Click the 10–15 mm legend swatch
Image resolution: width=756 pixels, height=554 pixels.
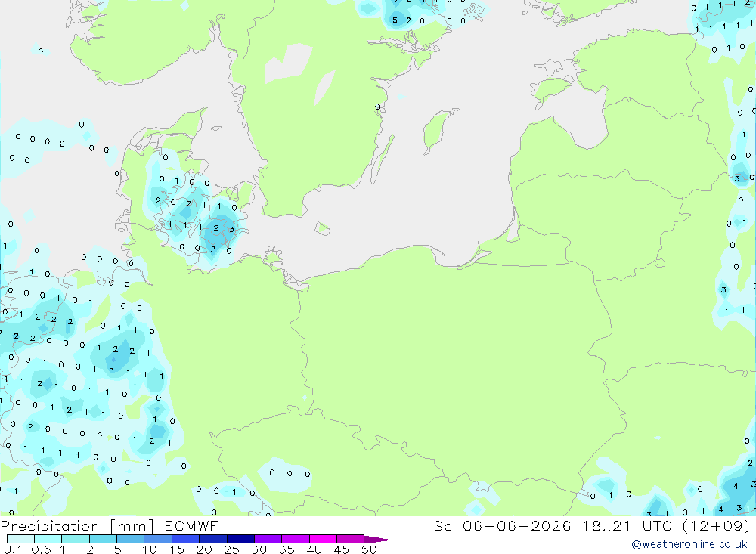pyautogui.click(x=158, y=539)
